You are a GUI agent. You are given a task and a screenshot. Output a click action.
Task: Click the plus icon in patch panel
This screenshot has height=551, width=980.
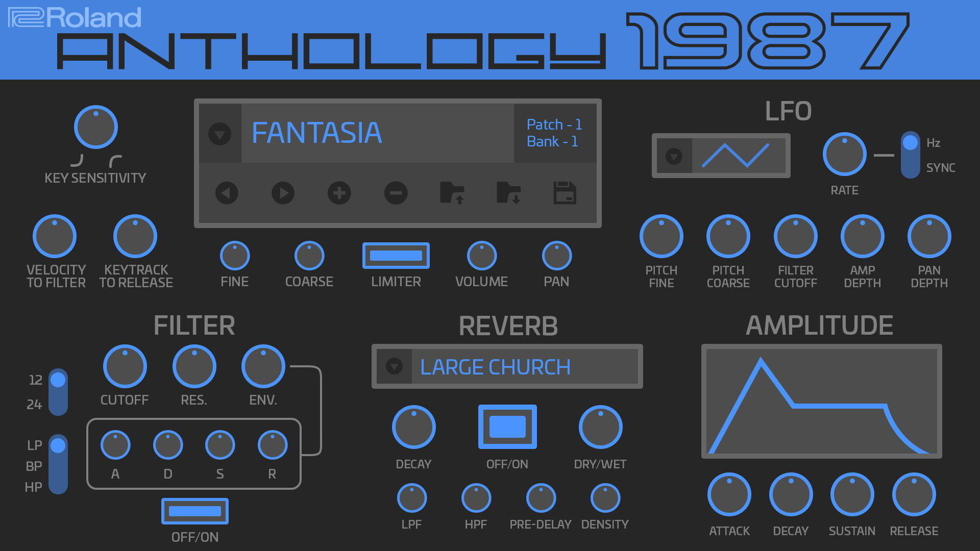(339, 193)
